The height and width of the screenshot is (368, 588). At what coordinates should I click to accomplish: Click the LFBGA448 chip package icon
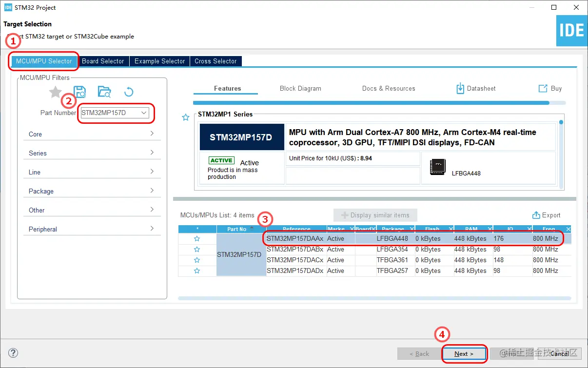point(437,167)
